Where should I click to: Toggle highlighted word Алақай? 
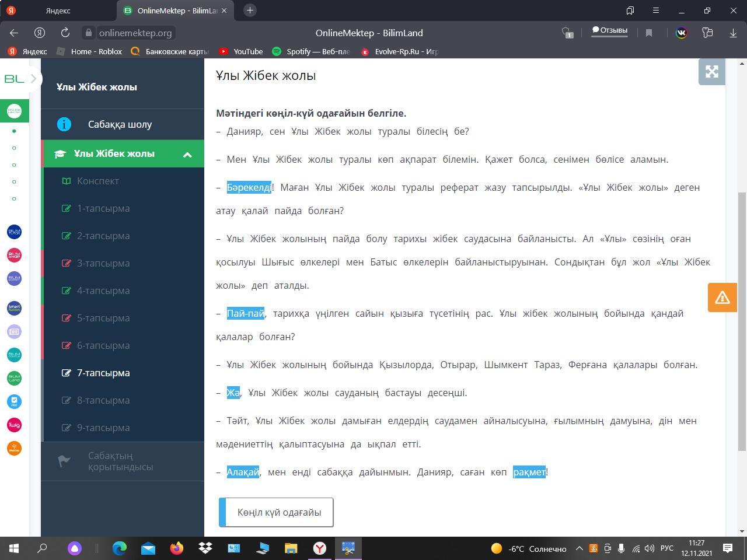(x=243, y=472)
